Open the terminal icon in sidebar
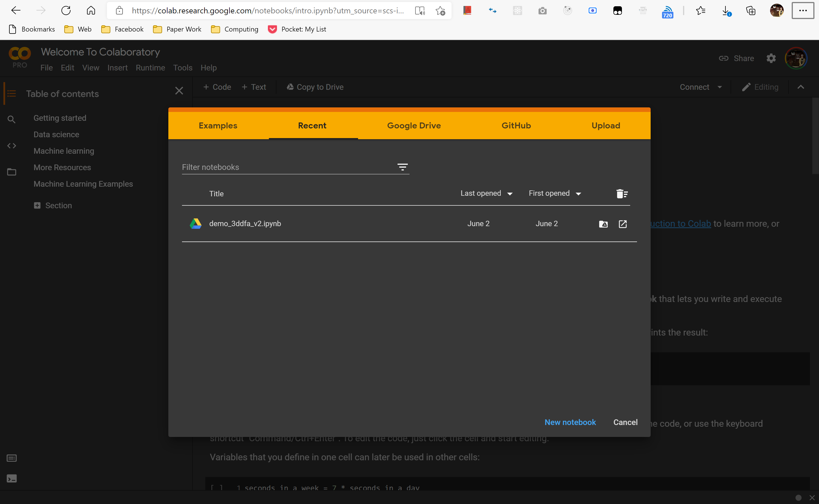The image size is (819, 504). [11, 479]
